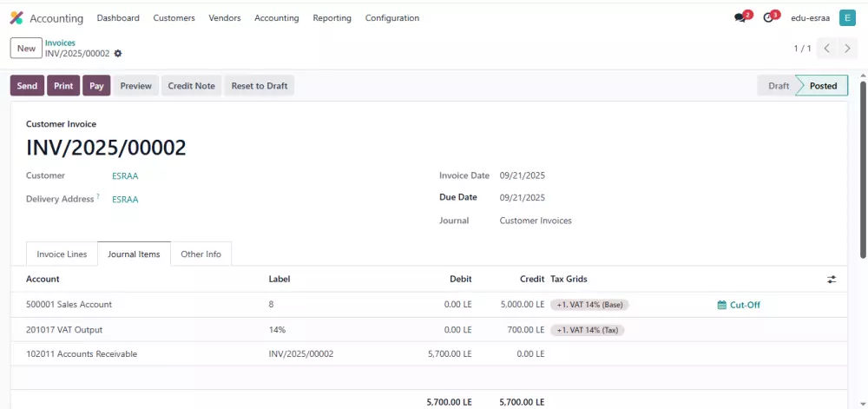The height and width of the screenshot is (409, 868).
Task: Open the Accounting app logo icon
Action: point(16,17)
